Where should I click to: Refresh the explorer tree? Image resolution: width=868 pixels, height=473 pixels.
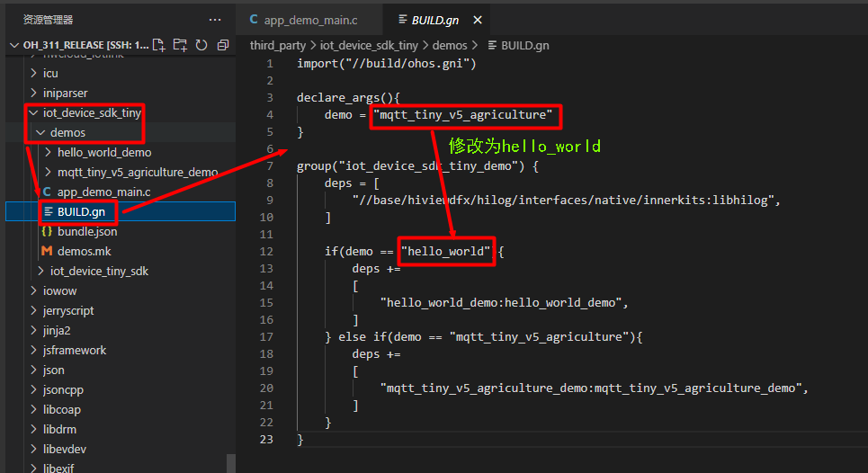(201, 45)
